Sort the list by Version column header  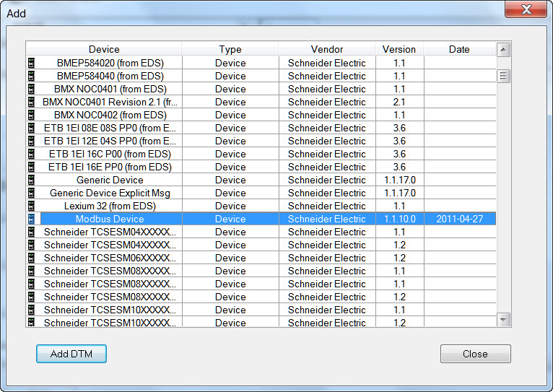[x=399, y=49]
